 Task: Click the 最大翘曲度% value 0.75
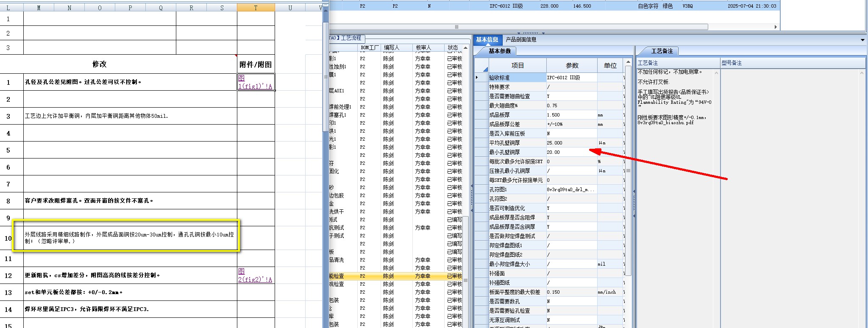572,106
